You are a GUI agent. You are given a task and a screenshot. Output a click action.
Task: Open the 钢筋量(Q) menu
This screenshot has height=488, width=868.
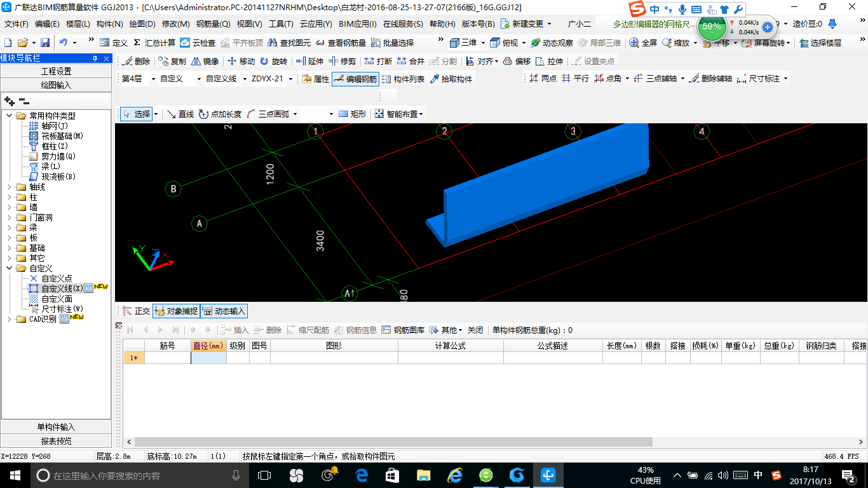[214, 24]
